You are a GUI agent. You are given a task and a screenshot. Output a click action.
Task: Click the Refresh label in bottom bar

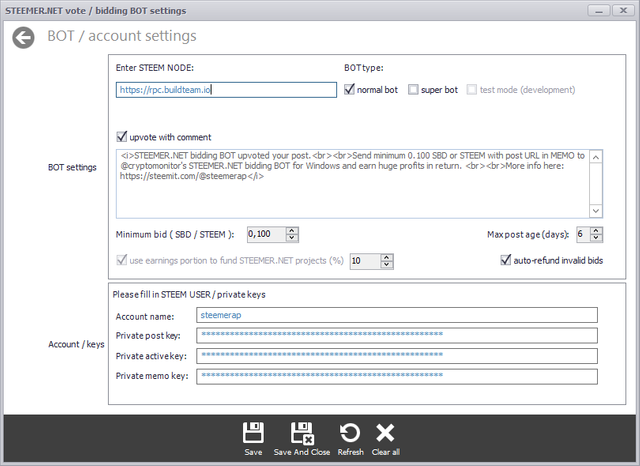(x=351, y=452)
